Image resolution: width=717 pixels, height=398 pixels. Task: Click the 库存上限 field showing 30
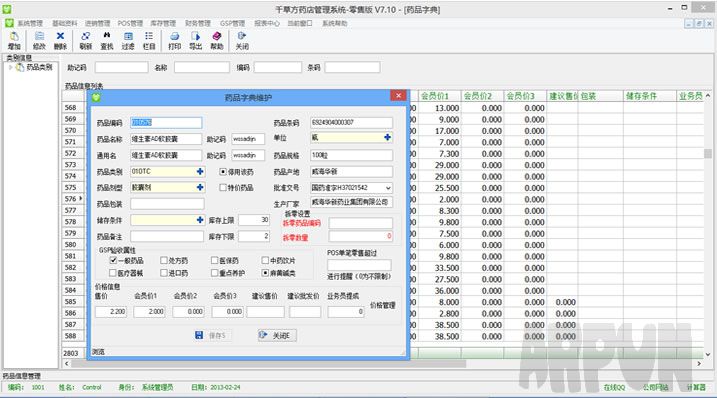(x=254, y=220)
